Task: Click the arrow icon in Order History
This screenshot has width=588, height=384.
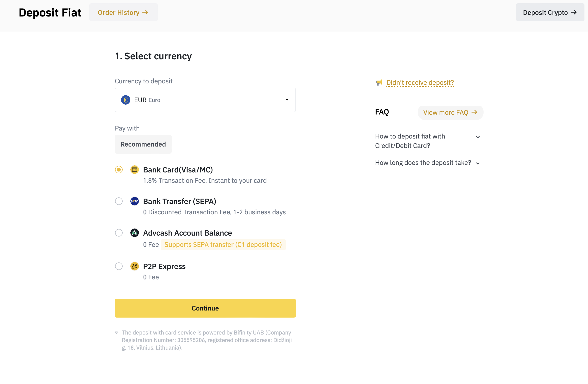Action: (145, 12)
